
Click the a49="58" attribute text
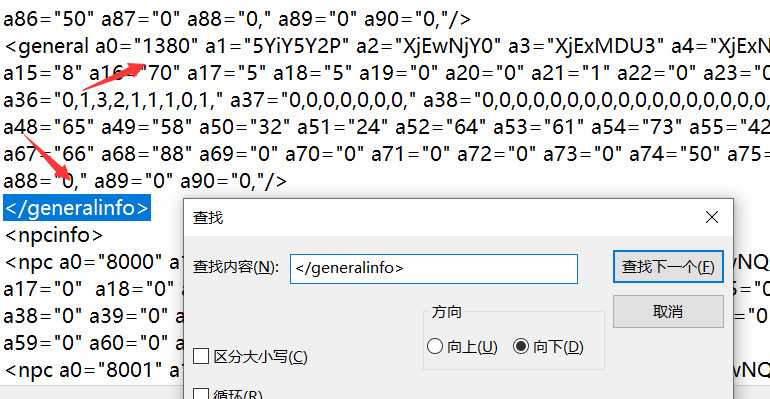146,127
